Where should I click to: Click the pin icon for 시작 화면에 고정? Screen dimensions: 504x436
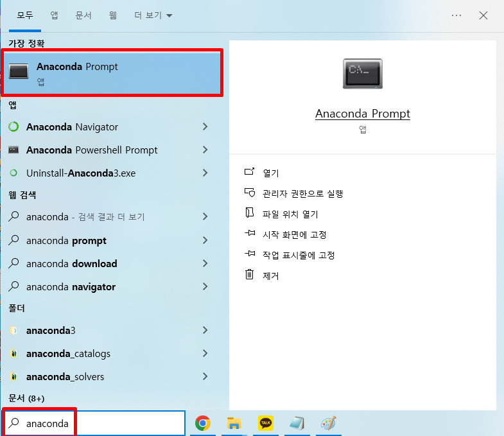click(x=250, y=233)
